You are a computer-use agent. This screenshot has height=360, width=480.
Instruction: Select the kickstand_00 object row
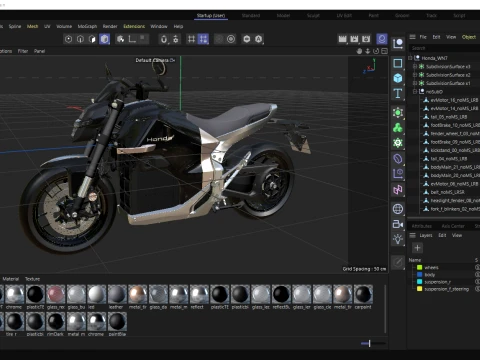[x=451, y=150]
